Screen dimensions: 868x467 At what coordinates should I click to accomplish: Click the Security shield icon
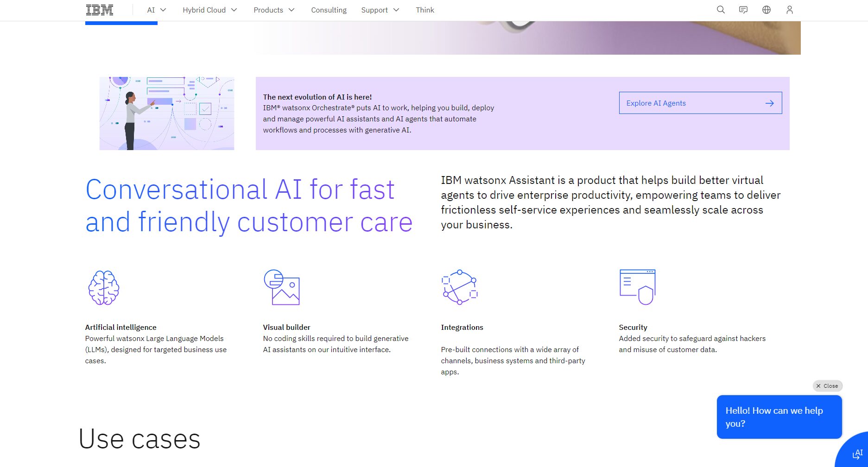(x=638, y=287)
